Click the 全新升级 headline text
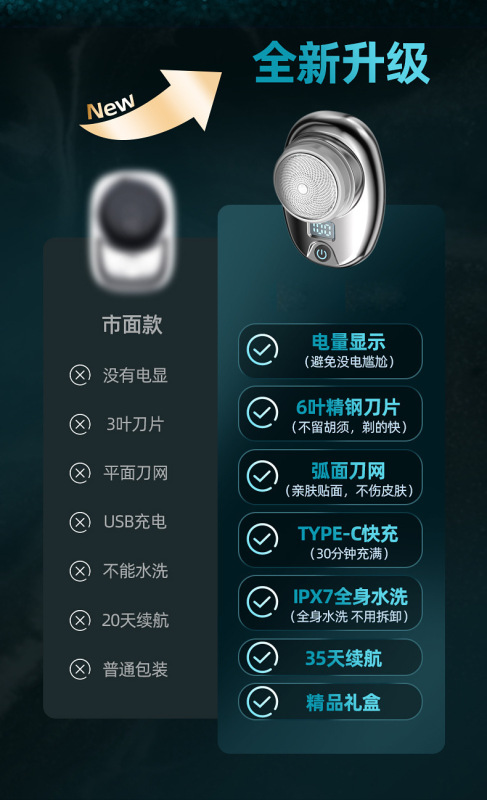 [341, 63]
